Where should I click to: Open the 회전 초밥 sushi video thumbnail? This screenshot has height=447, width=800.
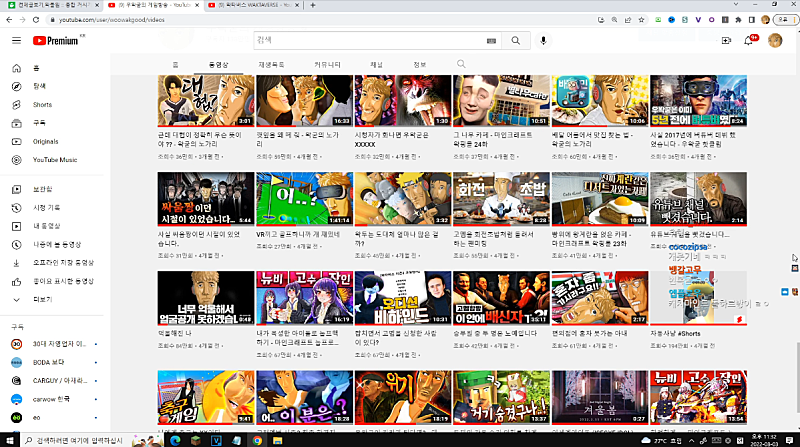pos(501,199)
